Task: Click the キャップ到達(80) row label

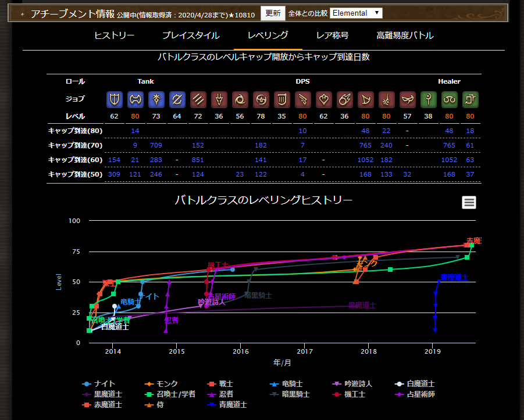Action: click(x=75, y=131)
